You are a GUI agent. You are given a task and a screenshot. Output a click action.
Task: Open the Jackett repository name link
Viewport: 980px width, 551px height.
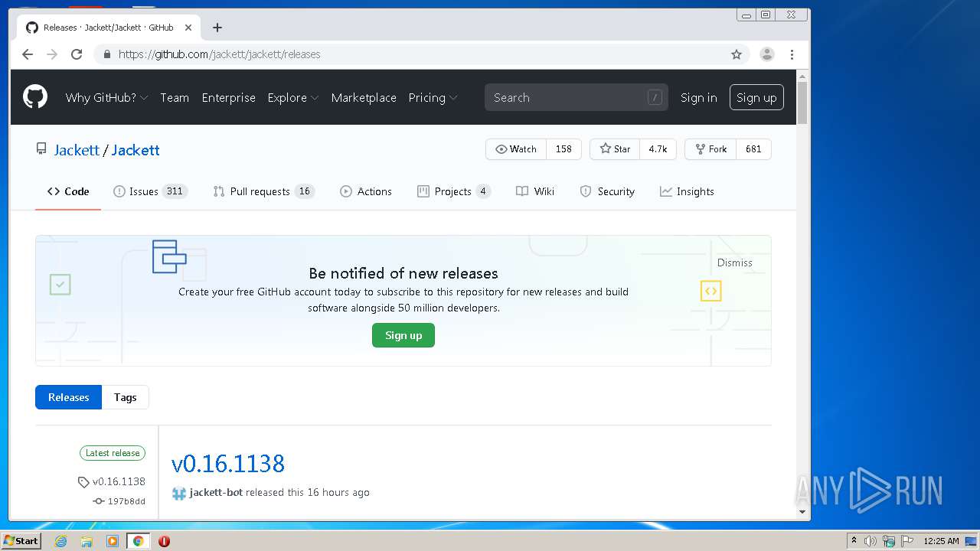coord(136,150)
